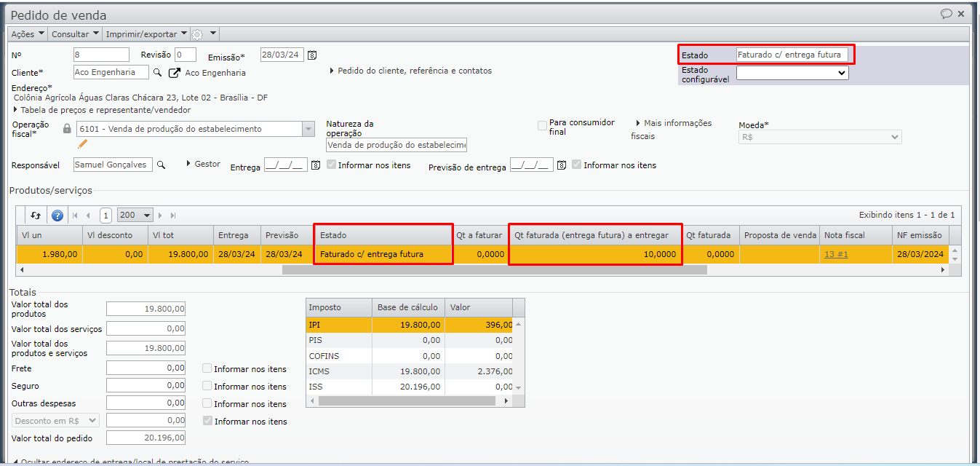Viewport: 980px width, 466px height.
Task: Select the ISS tax row
Action: pos(409,387)
